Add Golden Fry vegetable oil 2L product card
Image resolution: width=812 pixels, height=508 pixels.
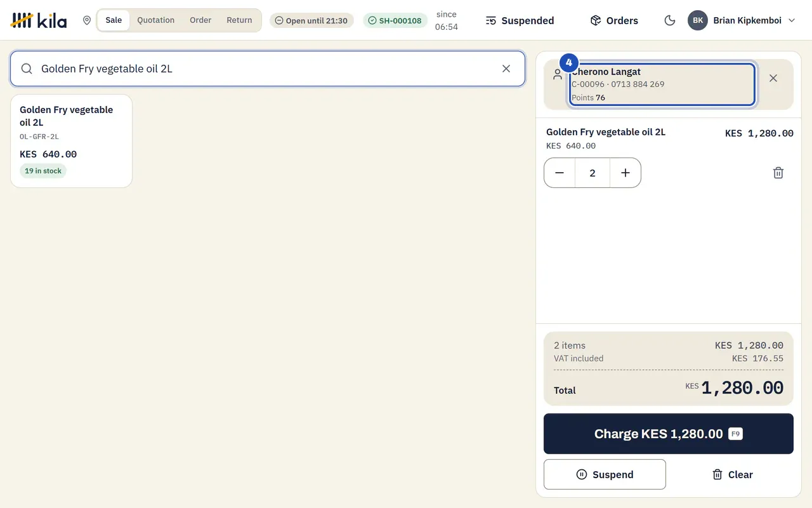click(x=71, y=141)
